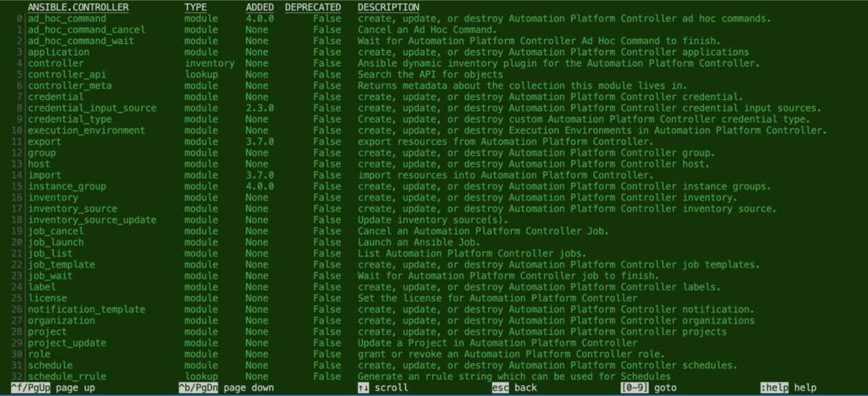868x396 pixels.
Task: Click the esc back hint
Action: coord(515,388)
